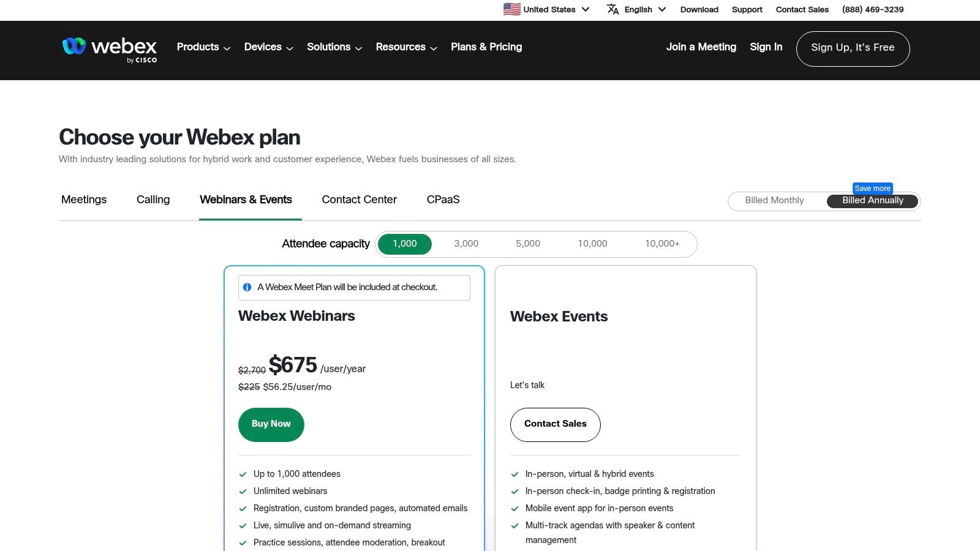Open the Resources dropdown

pyautogui.click(x=405, y=47)
